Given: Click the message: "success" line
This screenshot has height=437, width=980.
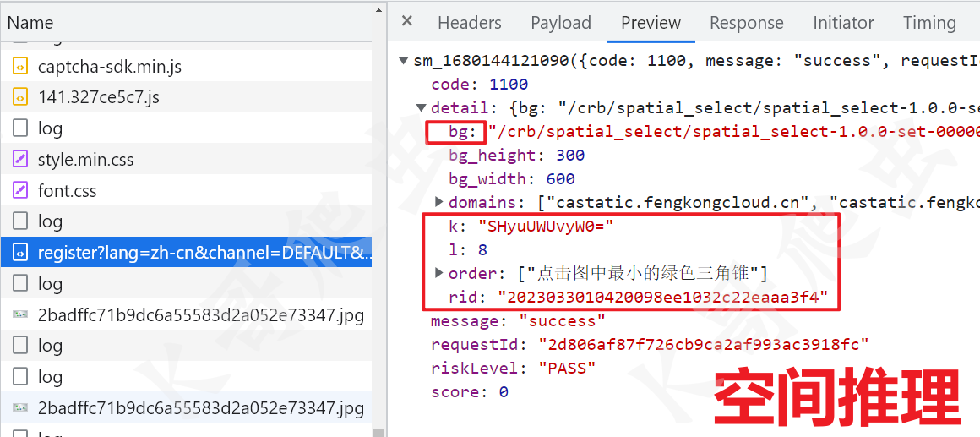Looking at the screenshot, I should click(518, 320).
